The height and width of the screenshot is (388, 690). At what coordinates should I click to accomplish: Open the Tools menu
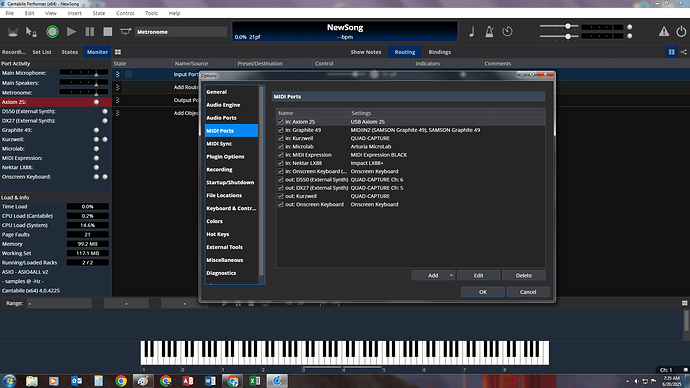[151, 13]
